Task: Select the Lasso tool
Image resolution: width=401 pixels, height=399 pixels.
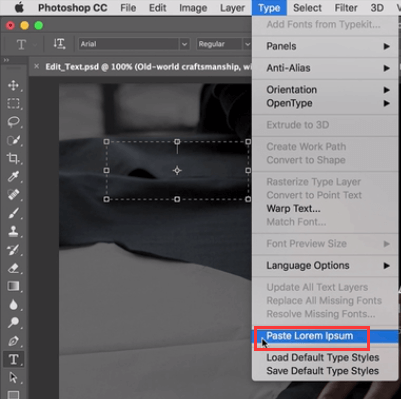Action: (13, 122)
